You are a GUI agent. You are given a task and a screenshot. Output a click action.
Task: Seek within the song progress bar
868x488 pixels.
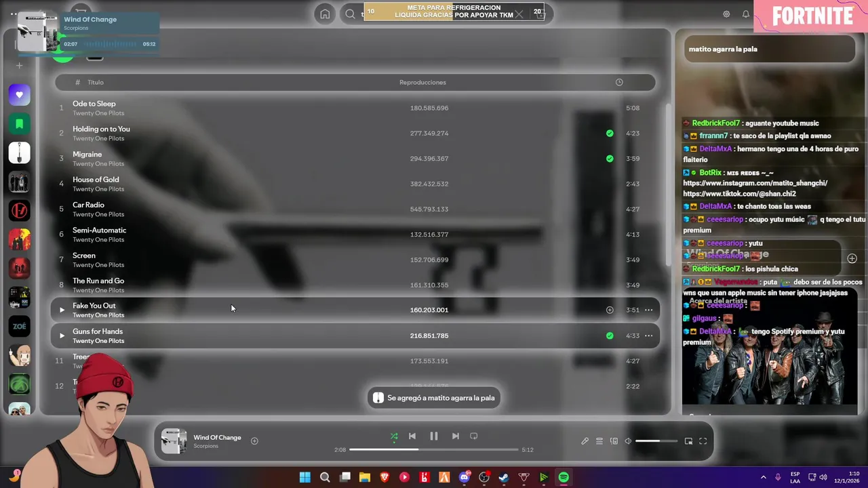click(x=434, y=449)
